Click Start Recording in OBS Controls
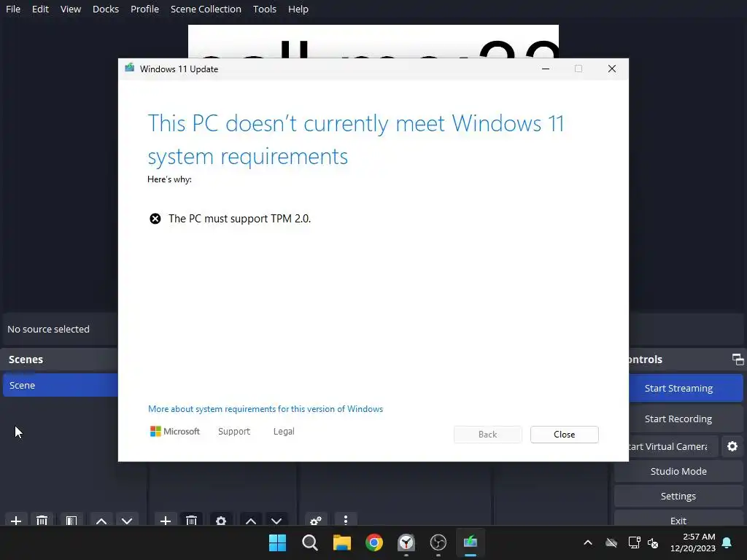 pos(686,419)
